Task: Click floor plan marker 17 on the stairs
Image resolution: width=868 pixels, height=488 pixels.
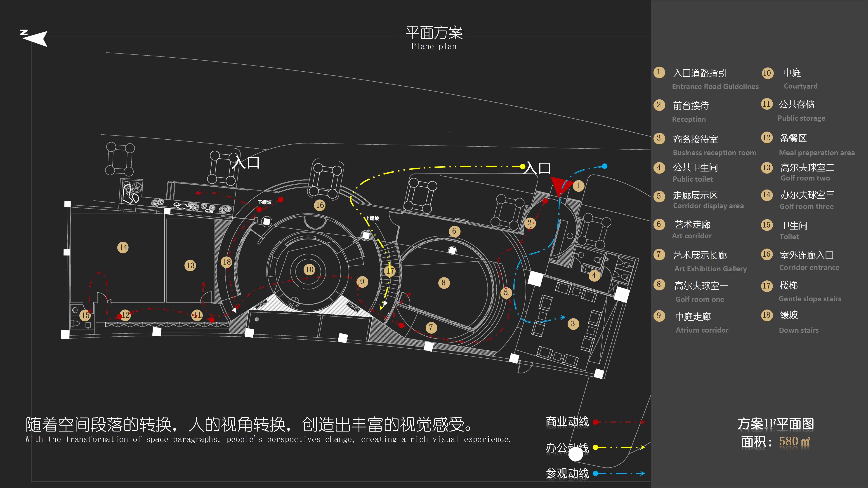Action: pos(390,271)
